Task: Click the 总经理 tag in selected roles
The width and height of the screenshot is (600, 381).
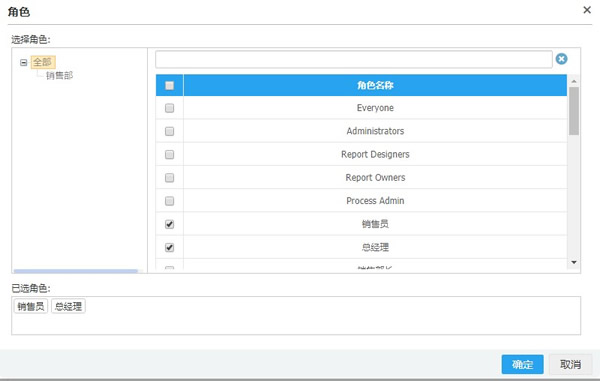Action: pyautogui.click(x=68, y=306)
